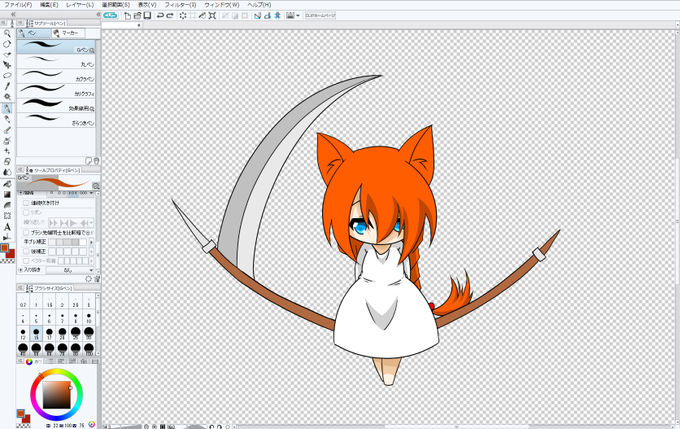Open the レイヤー(L) menu
The height and width of the screenshot is (429, 680).
coord(80,5)
